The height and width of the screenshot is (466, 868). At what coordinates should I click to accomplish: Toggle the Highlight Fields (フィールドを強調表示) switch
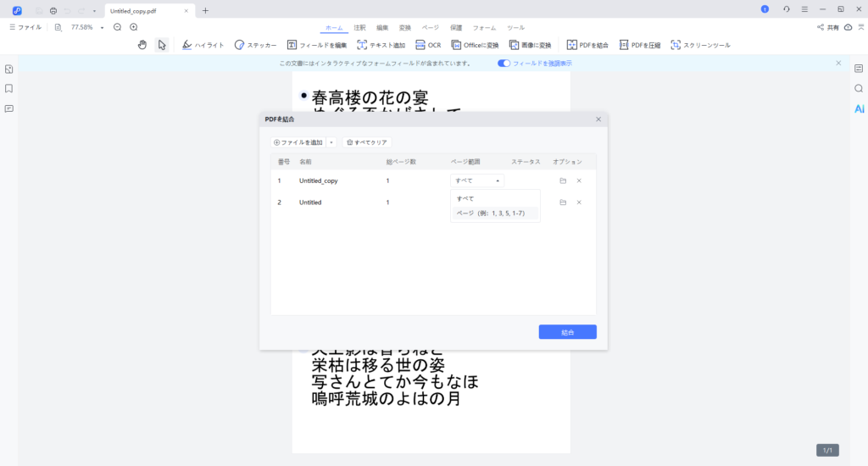504,63
